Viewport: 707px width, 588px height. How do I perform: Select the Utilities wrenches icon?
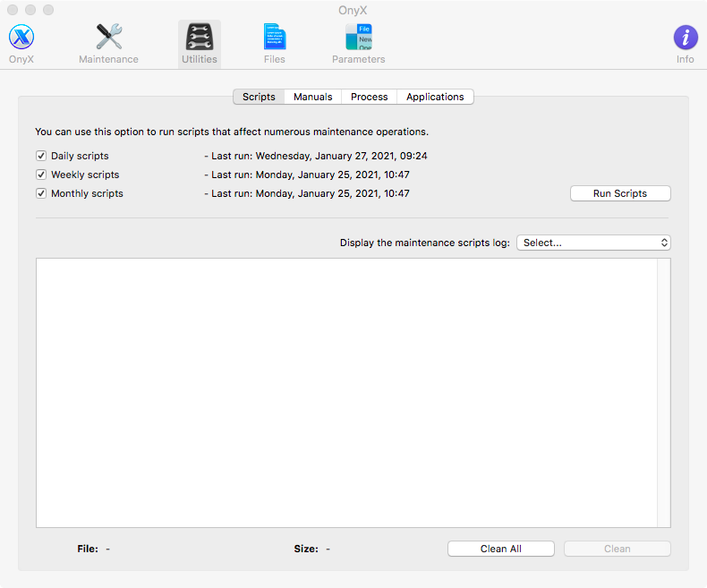tap(200, 37)
